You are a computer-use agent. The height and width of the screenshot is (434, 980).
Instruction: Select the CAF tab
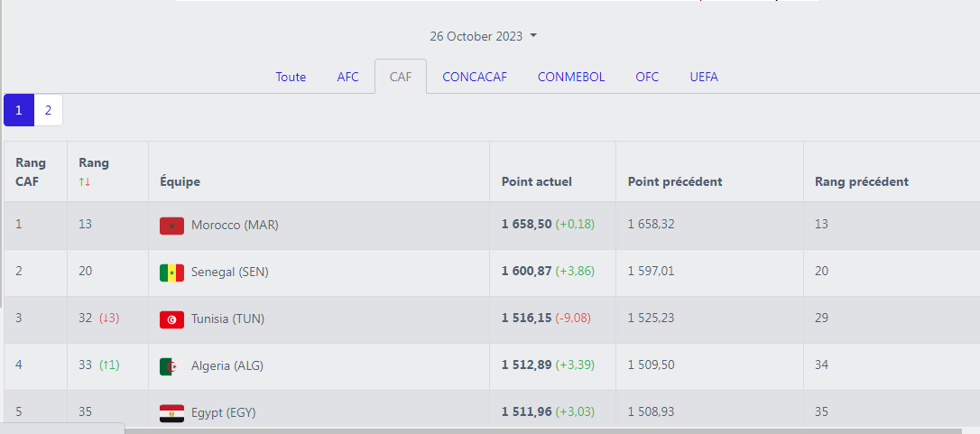(401, 77)
